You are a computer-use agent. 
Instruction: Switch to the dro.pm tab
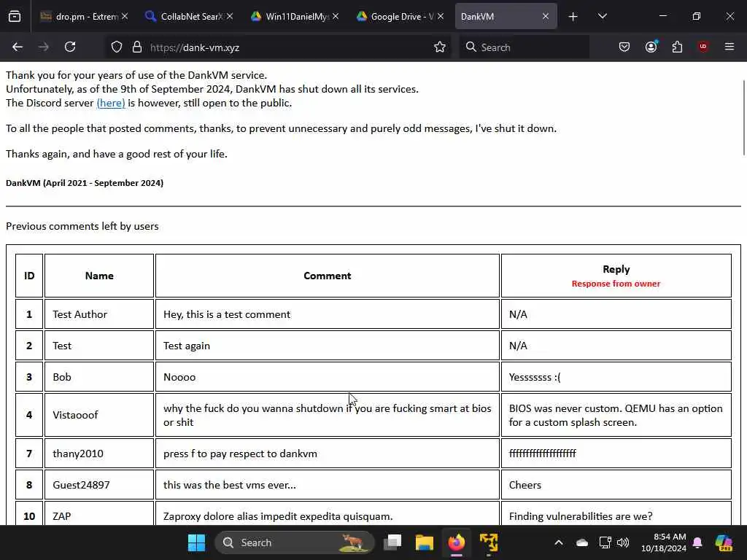82,17
